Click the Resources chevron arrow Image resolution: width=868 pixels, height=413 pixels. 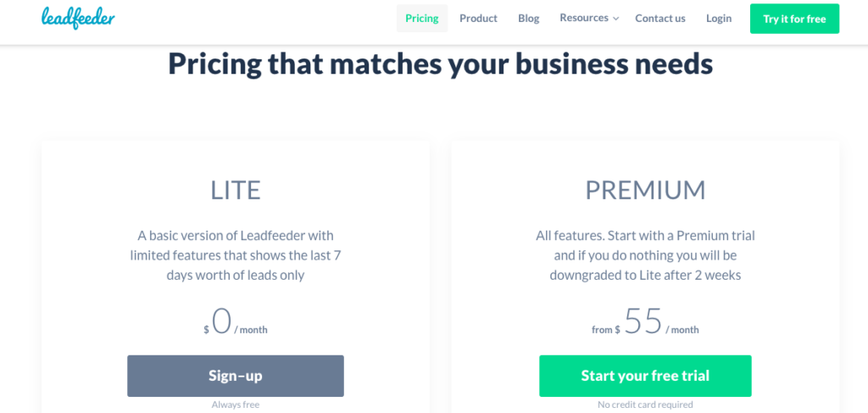[x=615, y=19]
